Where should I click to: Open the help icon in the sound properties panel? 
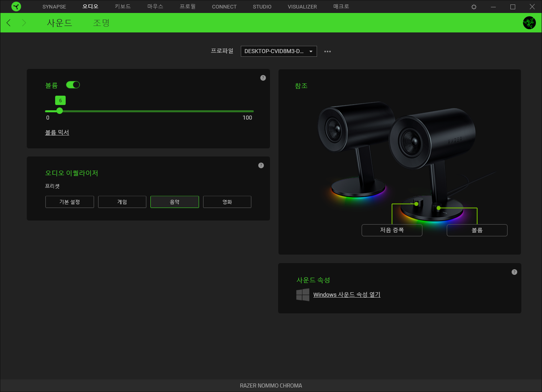click(514, 272)
